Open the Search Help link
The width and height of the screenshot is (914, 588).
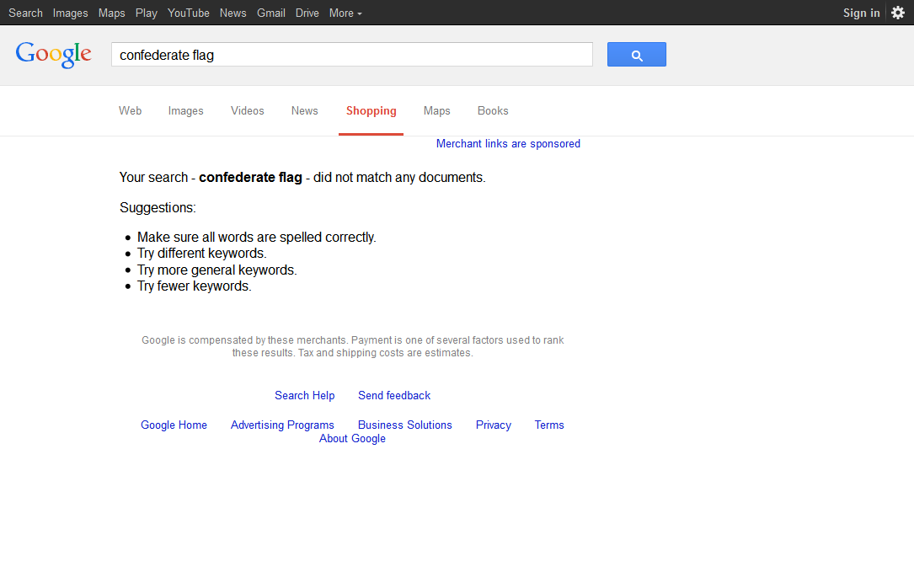pyautogui.click(x=305, y=396)
